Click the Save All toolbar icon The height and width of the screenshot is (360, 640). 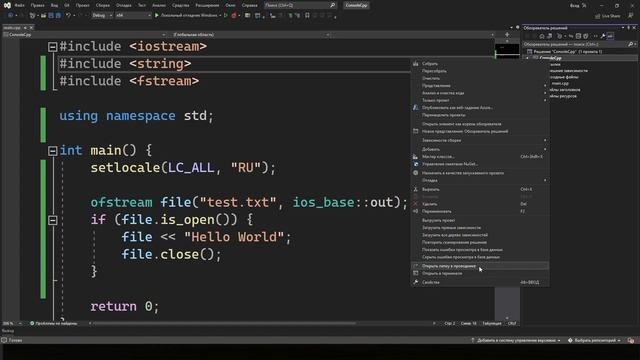point(58,16)
